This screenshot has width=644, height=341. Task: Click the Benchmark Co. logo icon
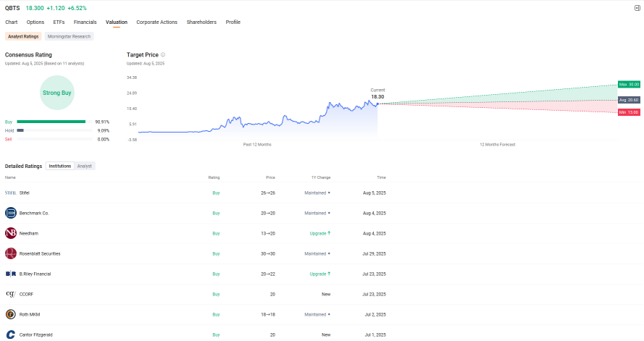11,213
